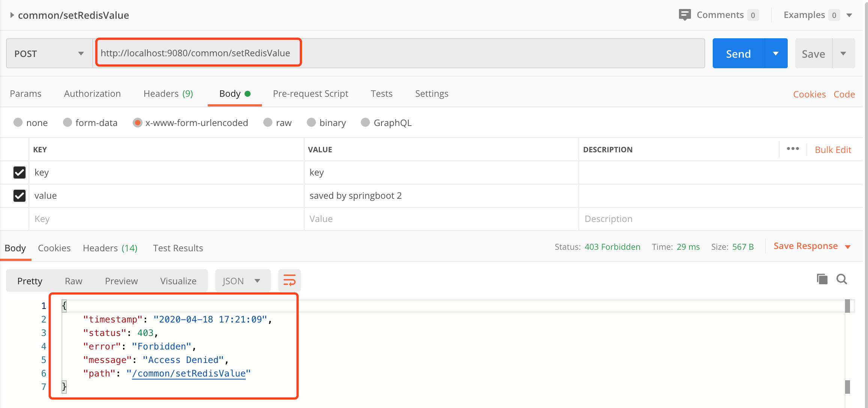Open the Save button dropdown arrow

pyautogui.click(x=843, y=54)
